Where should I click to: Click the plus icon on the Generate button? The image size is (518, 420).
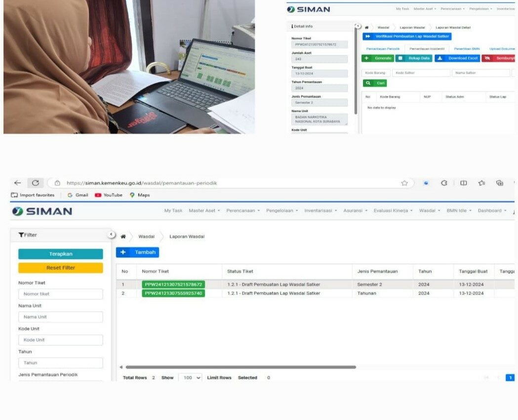(x=366, y=58)
